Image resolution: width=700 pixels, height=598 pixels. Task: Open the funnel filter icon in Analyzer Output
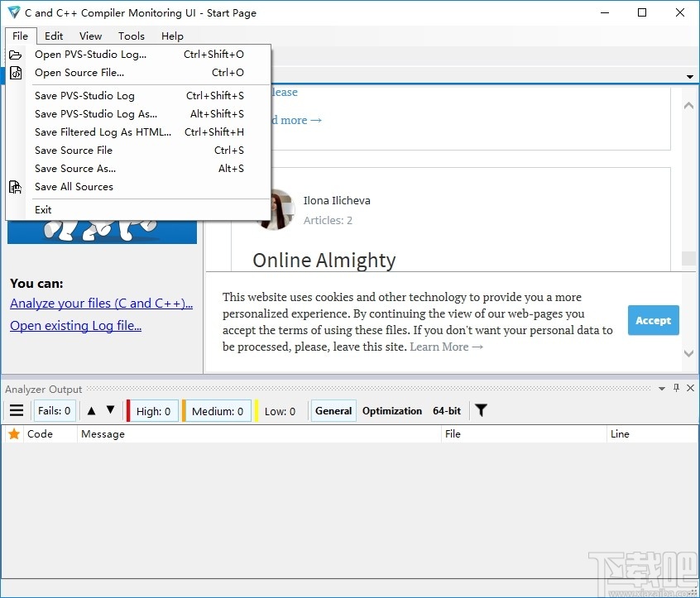pyautogui.click(x=481, y=410)
